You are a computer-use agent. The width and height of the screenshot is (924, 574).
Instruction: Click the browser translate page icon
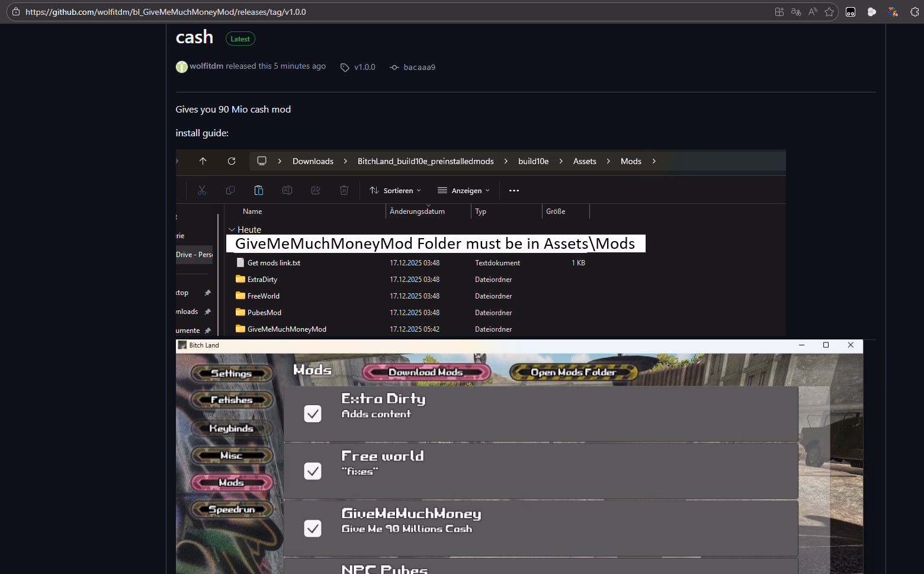pos(796,12)
